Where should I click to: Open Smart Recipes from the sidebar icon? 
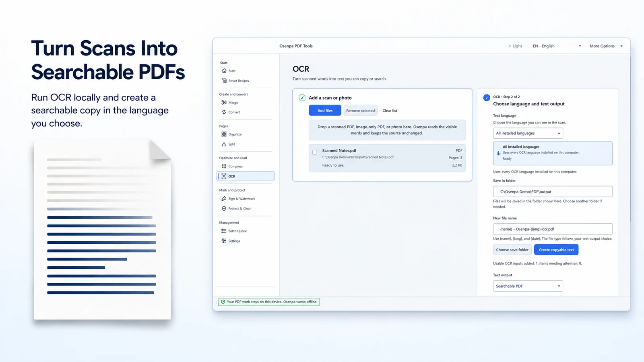tap(224, 80)
